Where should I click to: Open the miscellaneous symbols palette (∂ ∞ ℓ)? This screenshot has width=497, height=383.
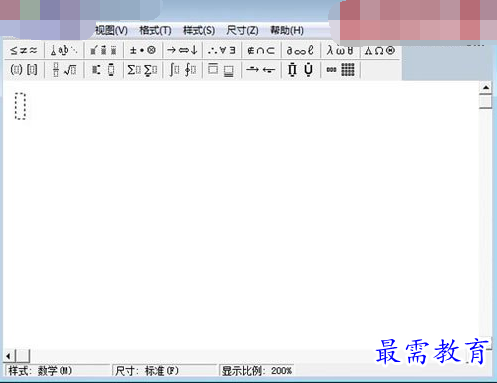tap(300, 50)
